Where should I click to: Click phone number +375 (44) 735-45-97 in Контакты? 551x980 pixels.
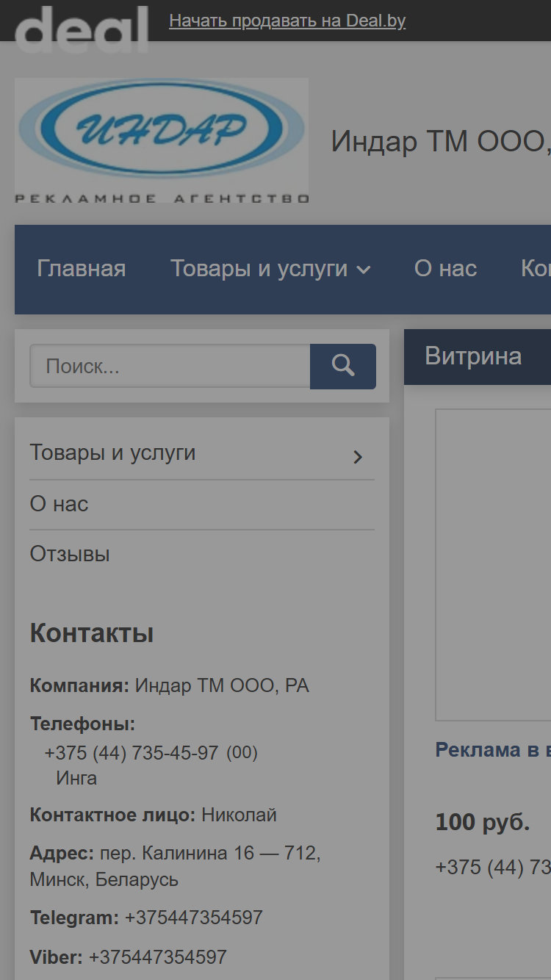coord(132,753)
